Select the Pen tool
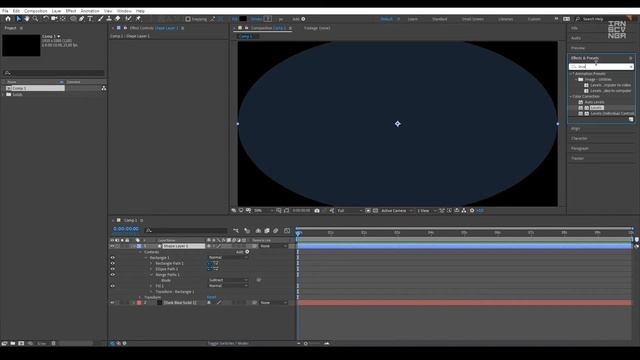This screenshot has height=360, width=640. tap(82, 19)
